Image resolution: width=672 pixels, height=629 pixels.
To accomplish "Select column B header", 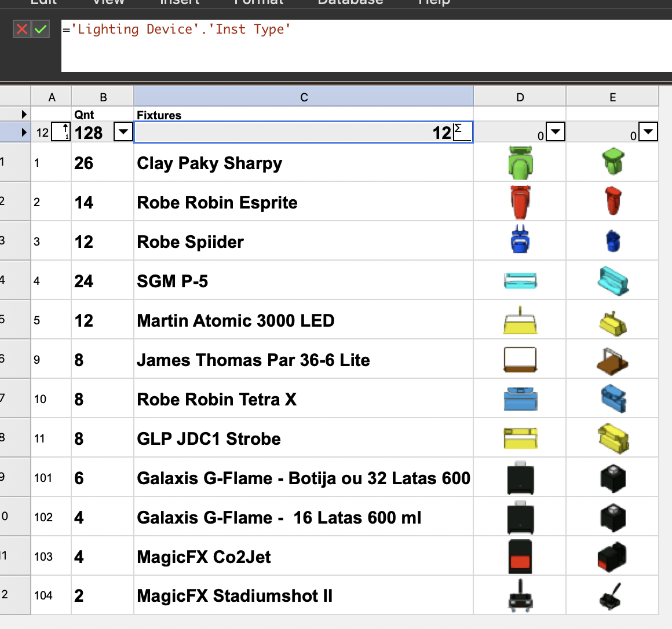I will tap(103, 97).
